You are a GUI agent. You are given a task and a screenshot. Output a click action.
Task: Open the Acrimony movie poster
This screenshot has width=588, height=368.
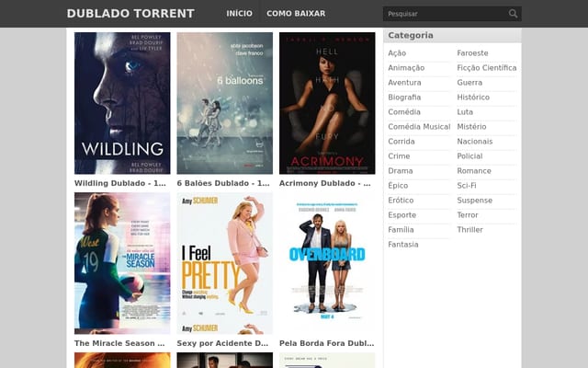pyautogui.click(x=327, y=103)
